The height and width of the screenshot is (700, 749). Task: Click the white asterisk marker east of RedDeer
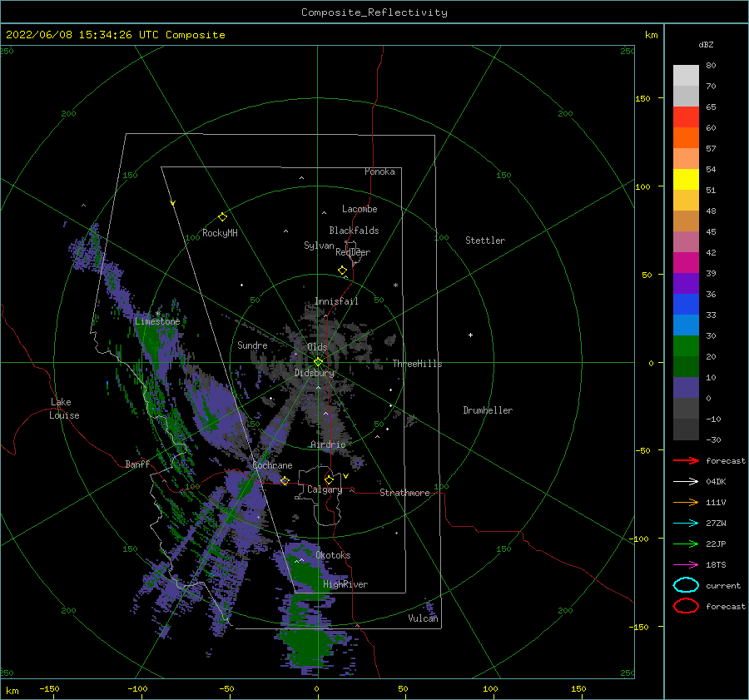[x=395, y=285]
